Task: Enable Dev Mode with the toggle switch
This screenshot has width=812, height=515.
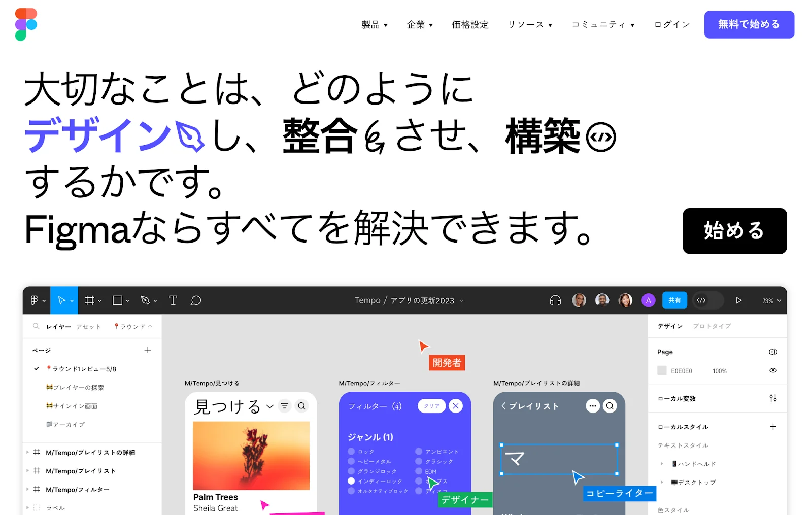Action: [x=707, y=300]
